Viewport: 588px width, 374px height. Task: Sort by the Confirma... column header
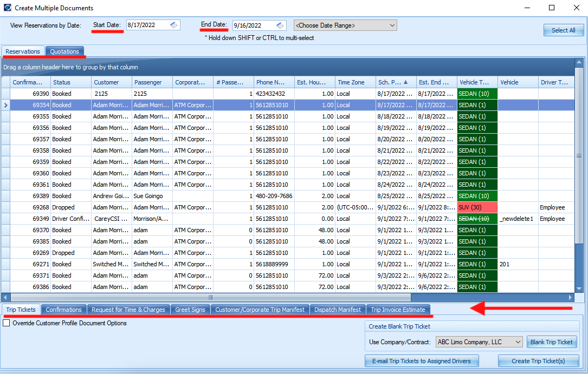pyautogui.click(x=30, y=82)
